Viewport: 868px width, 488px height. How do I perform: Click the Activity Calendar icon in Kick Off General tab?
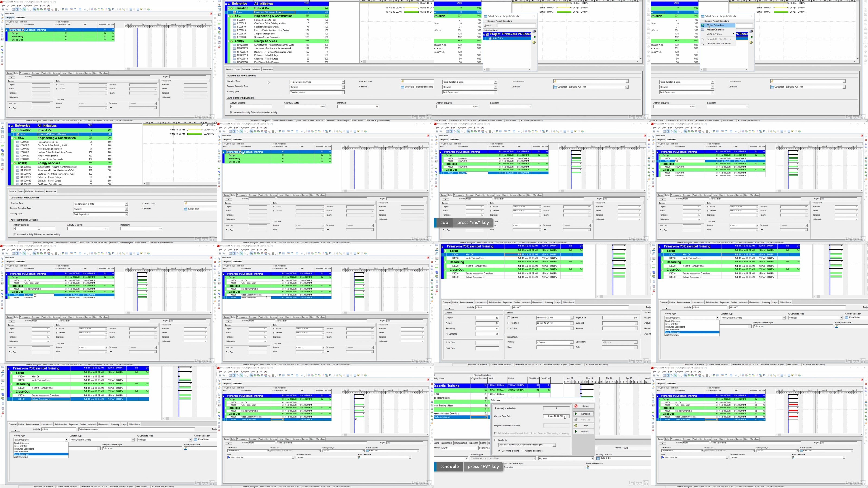tap(847, 317)
